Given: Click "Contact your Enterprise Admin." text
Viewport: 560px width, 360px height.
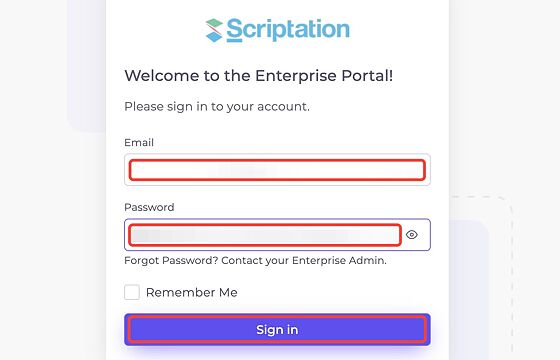Looking at the screenshot, I should (304, 261).
